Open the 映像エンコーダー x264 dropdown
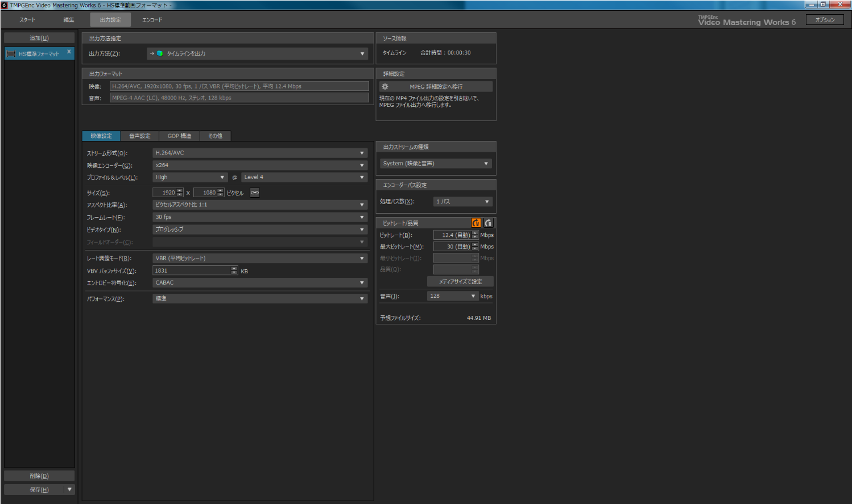The image size is (852, 504). 260,165
